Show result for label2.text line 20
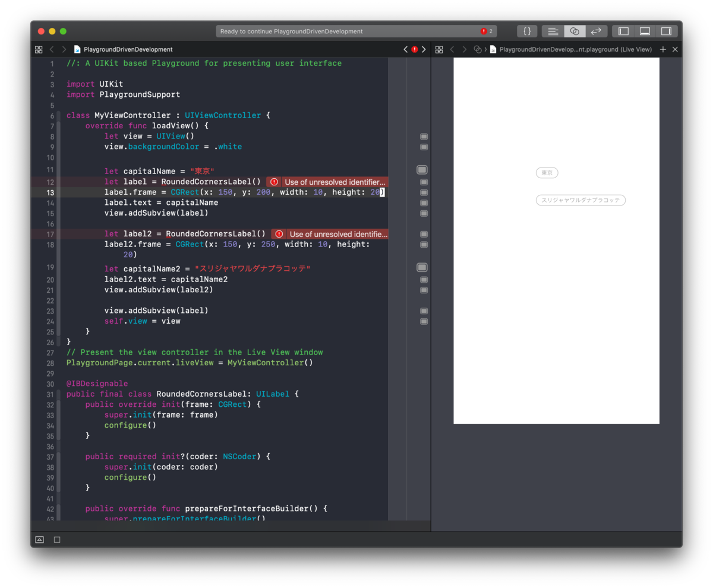 click(x=424, y=280)
